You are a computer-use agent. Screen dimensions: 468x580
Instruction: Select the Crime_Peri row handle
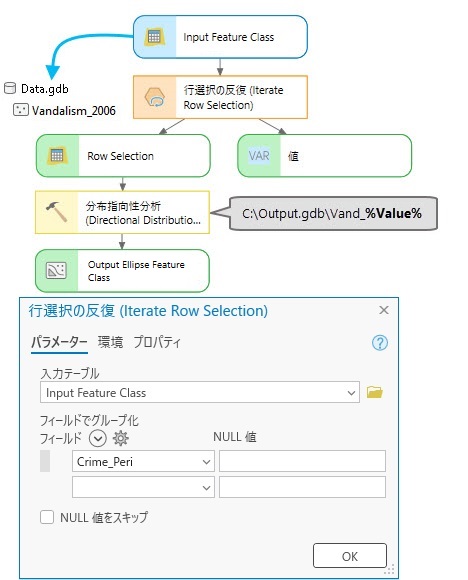click(45, 461)
